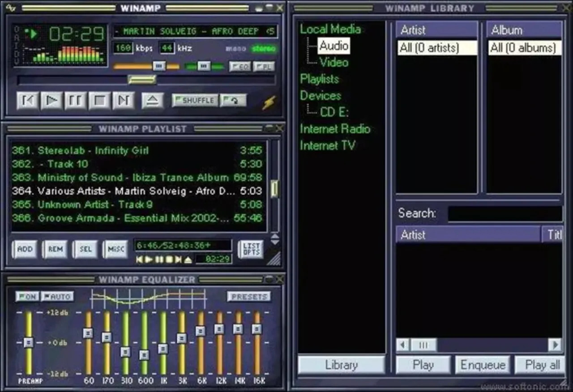The height and width of the screenshot is (392, 573).
Task: Turn ON the equalizer with the ON button
Action: 27,296
